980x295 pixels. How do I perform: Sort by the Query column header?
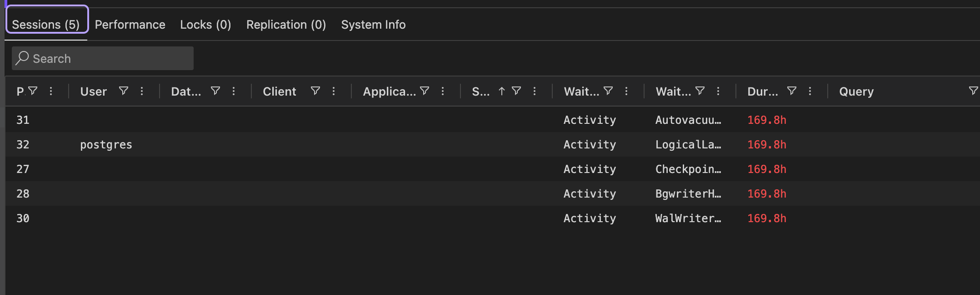point(856,92)
